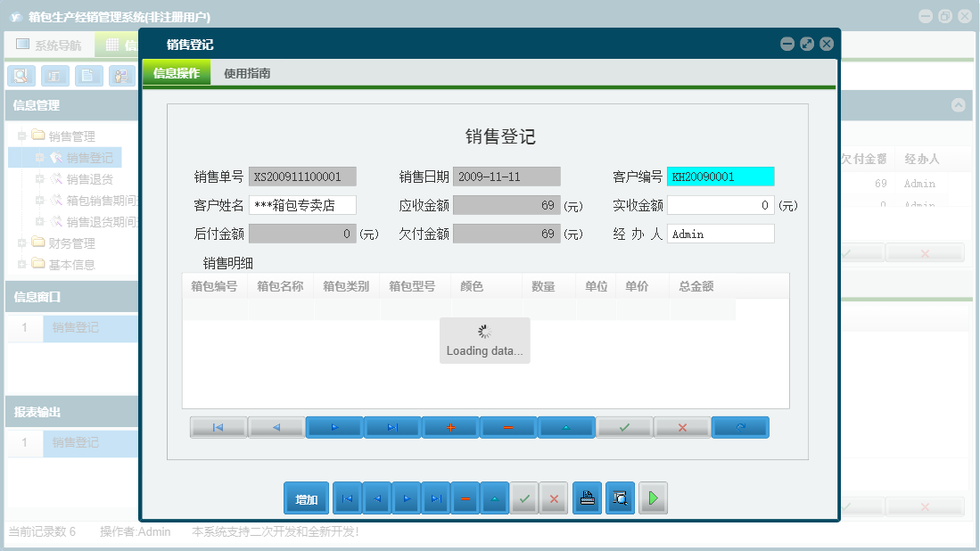Screen dimensions: 980x551
Task: Delete record using the red minus icon
Action: [x=508, y=427]
